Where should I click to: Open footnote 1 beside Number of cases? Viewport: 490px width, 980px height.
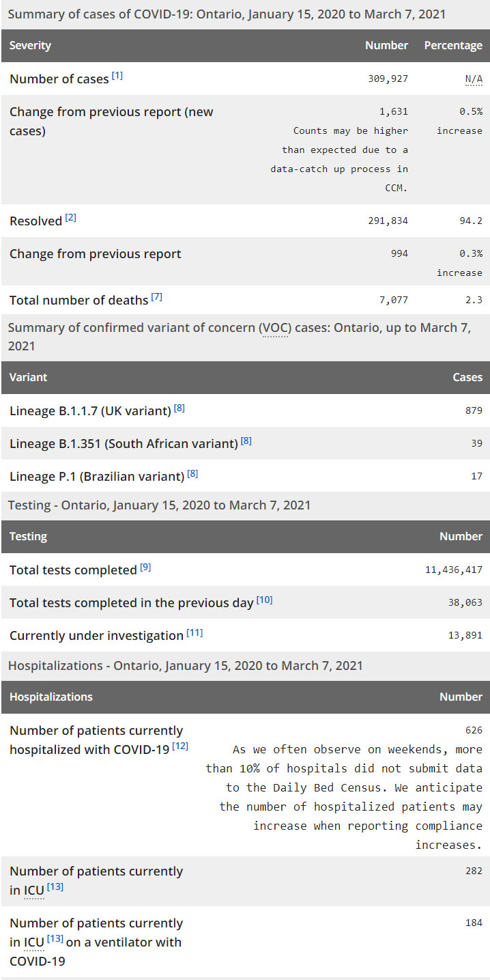[x=117, y=76]
